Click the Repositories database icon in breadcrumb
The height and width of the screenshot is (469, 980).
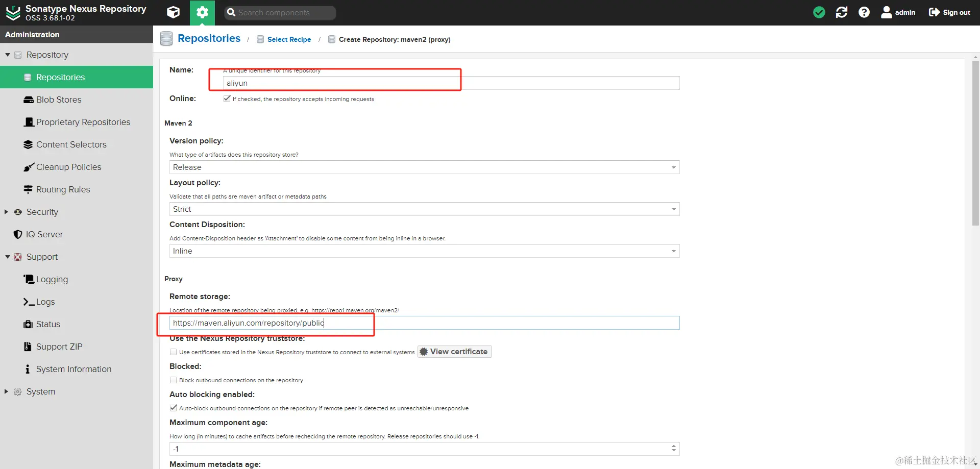[166, 39]
